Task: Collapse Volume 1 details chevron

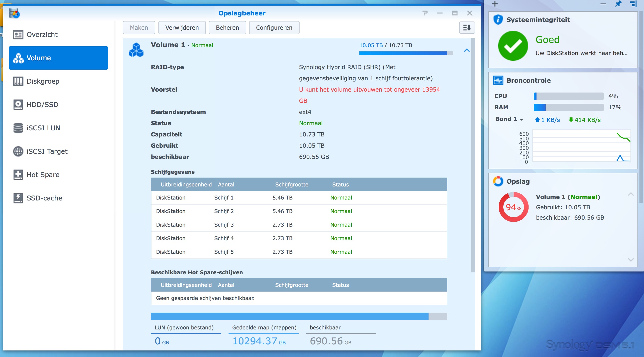Action: pyautogui.click(x=467, y=50)
